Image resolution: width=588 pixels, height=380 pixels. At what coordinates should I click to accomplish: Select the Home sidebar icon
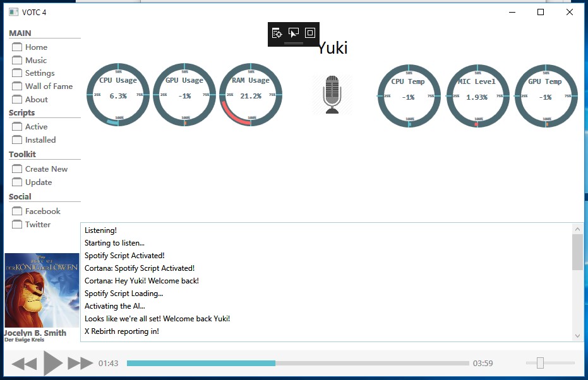point(16,47)
